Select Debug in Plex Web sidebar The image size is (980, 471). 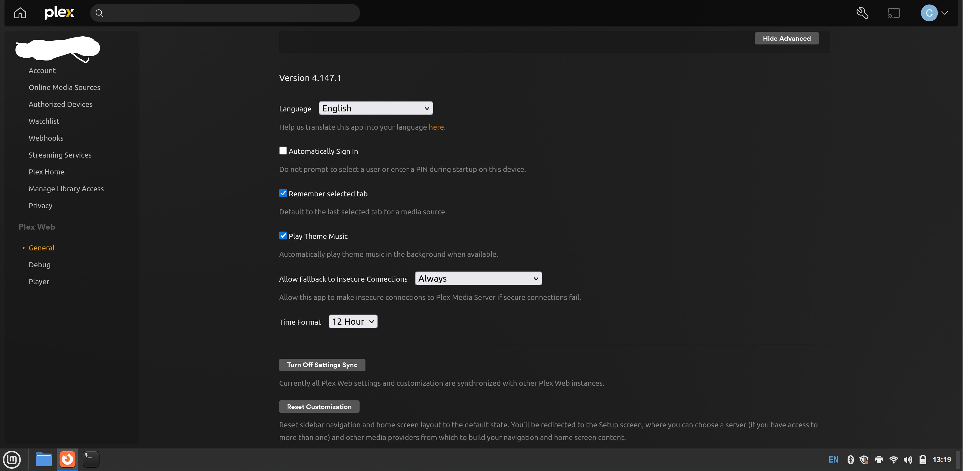click(40, 265)
